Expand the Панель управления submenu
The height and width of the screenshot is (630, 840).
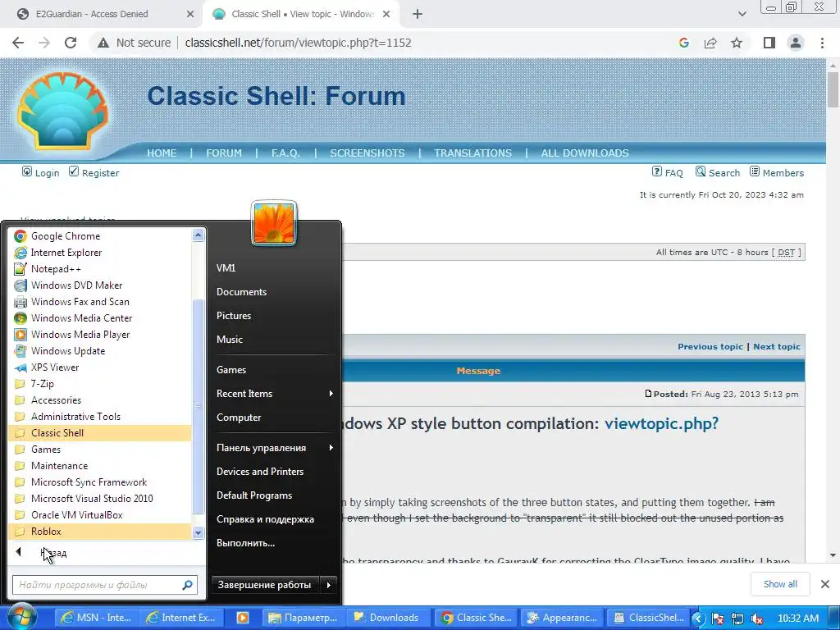pyautogui.click(x=274, y=448)
